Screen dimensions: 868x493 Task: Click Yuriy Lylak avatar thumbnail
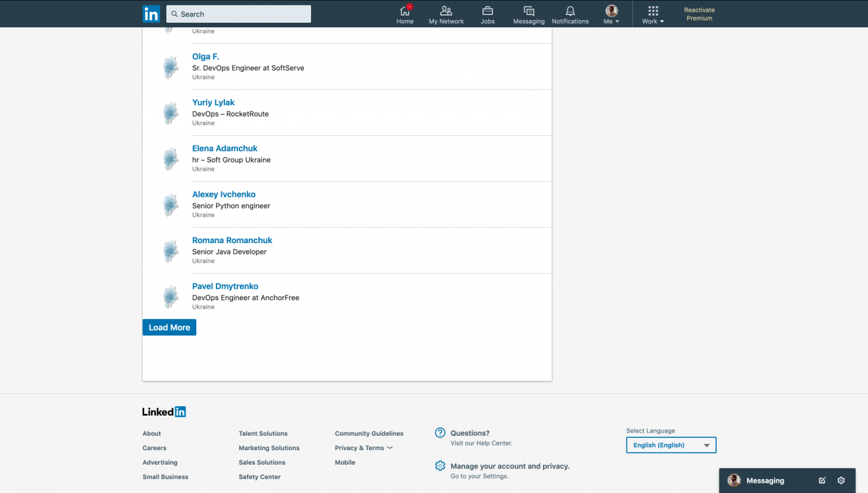171,113
